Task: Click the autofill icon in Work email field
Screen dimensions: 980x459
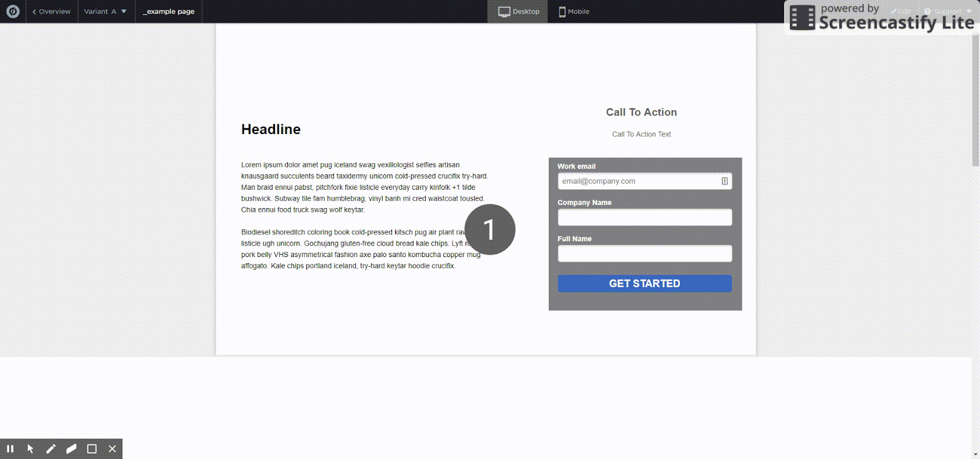Action: coord(725,181)
